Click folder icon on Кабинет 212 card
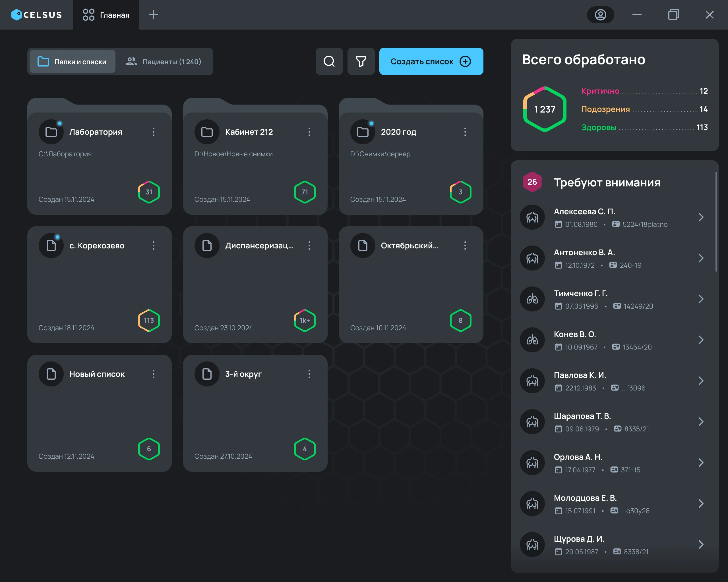This screenshot has width=728, height=582. tap(207, 132)
